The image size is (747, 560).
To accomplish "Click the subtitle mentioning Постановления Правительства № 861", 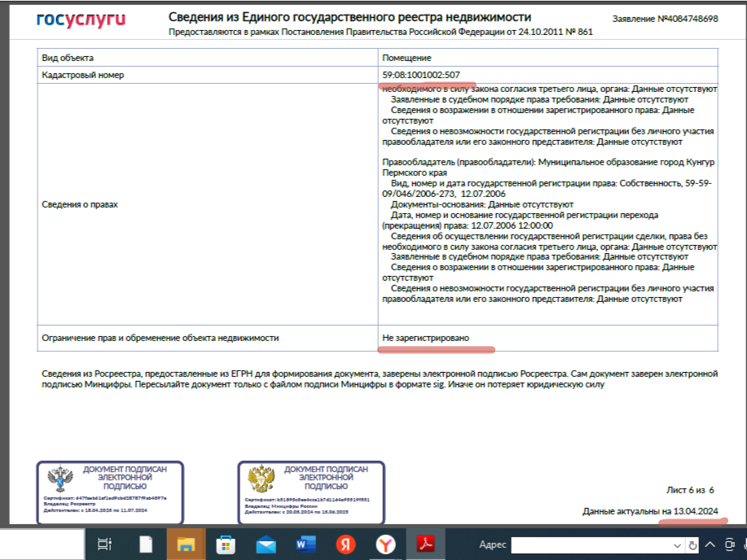I will (380, 32).
